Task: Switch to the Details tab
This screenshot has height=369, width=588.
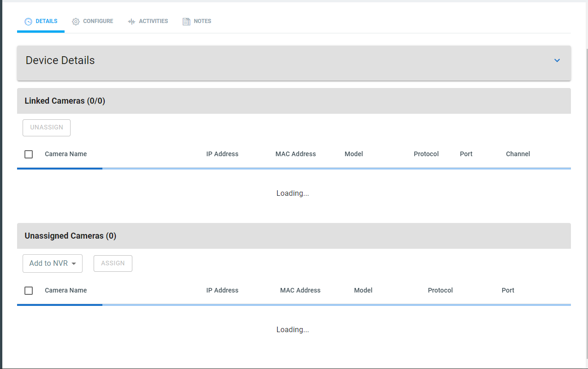Action: point(41,22)
